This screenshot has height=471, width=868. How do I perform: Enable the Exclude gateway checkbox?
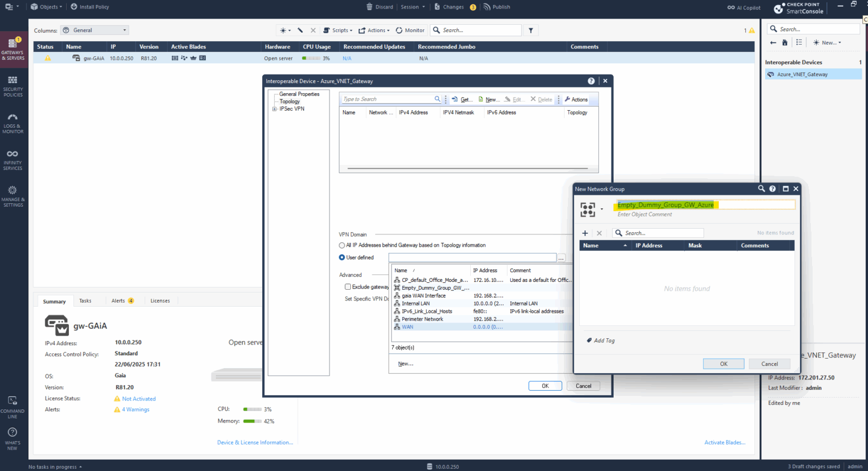tap(348, 286)
